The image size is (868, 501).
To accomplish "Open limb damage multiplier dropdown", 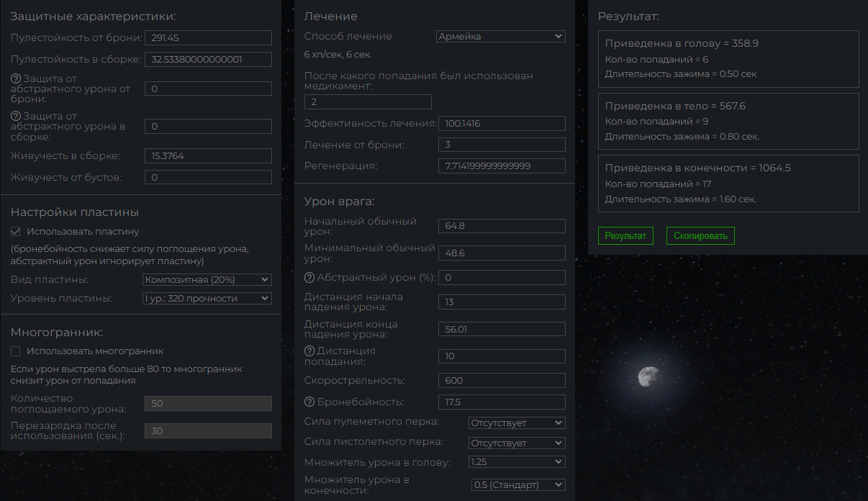I will (x=518, y=485).
